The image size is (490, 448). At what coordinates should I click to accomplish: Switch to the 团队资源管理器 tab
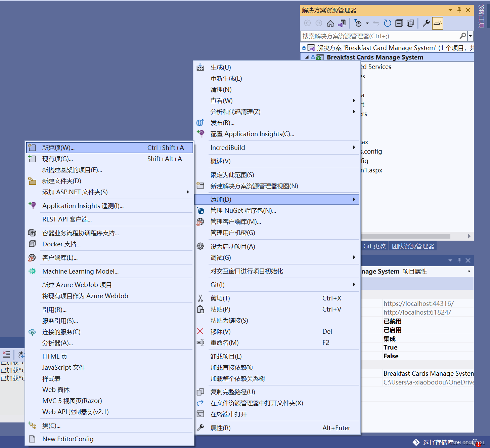click(x=413, y=246)
